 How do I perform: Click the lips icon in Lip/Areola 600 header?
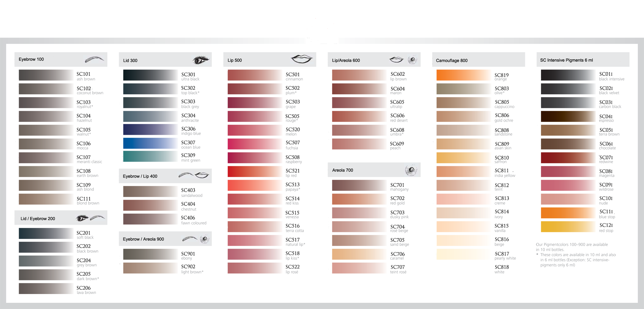click(x=396, y=60)
